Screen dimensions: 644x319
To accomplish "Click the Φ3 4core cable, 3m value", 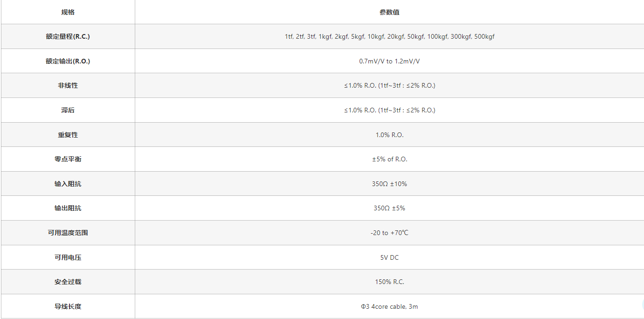I will click(389, 306).
